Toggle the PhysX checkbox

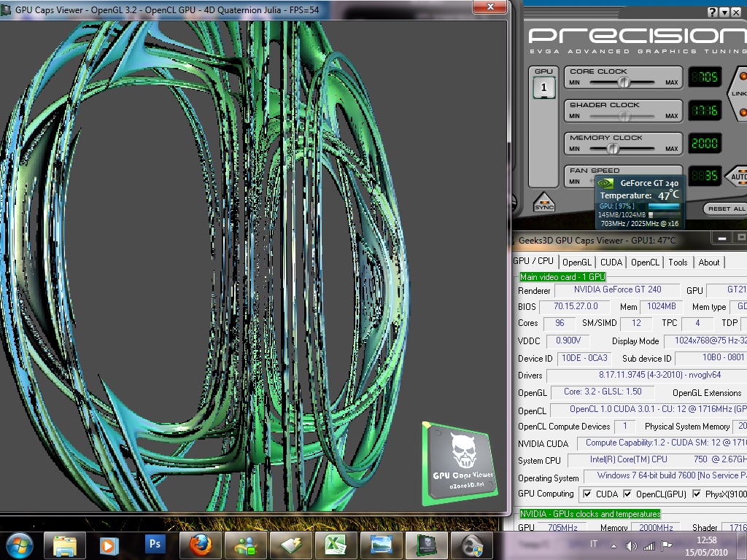(x=697, y=494)
